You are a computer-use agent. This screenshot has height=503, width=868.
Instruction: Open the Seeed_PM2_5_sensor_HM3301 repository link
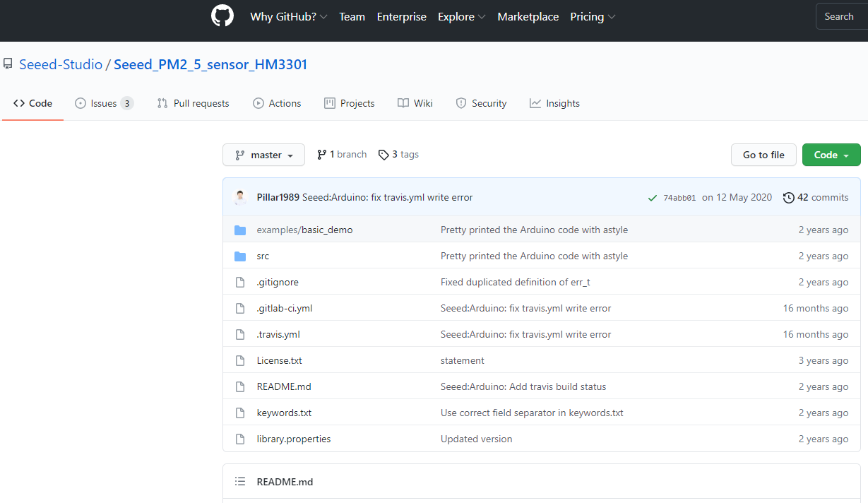click(x=210, y=64)
